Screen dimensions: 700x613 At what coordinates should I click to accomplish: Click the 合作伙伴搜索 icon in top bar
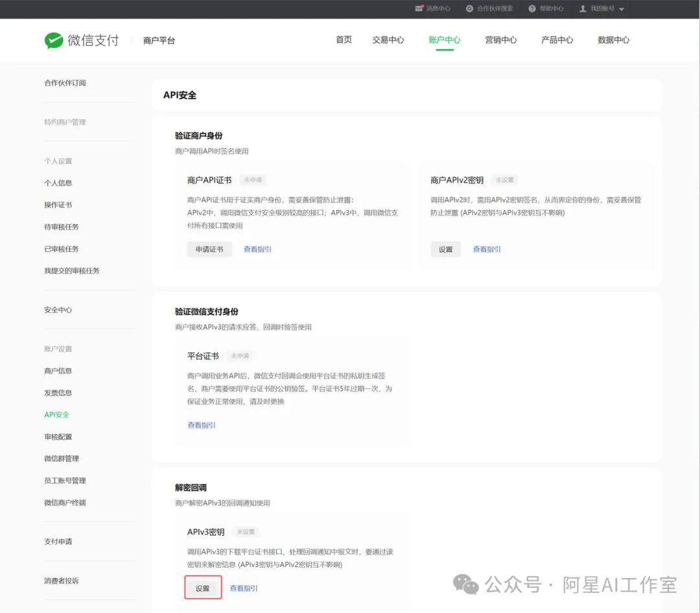[x=469, y=8]
